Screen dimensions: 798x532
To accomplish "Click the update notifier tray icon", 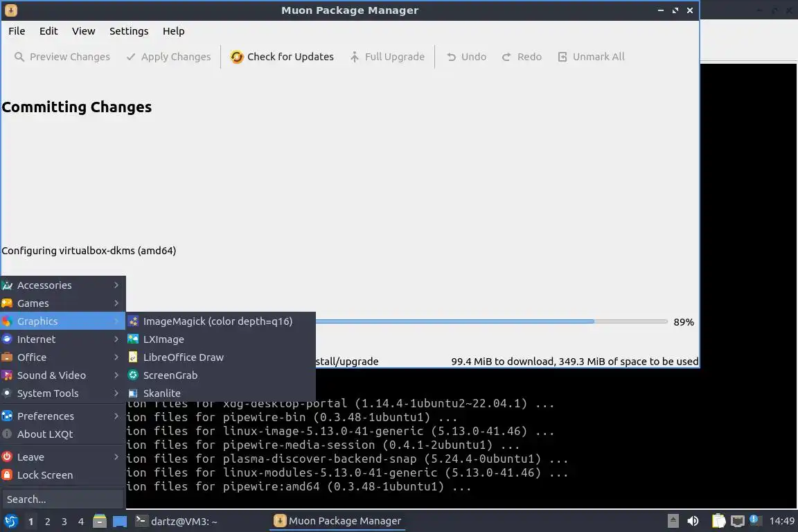I will (755, 520).
